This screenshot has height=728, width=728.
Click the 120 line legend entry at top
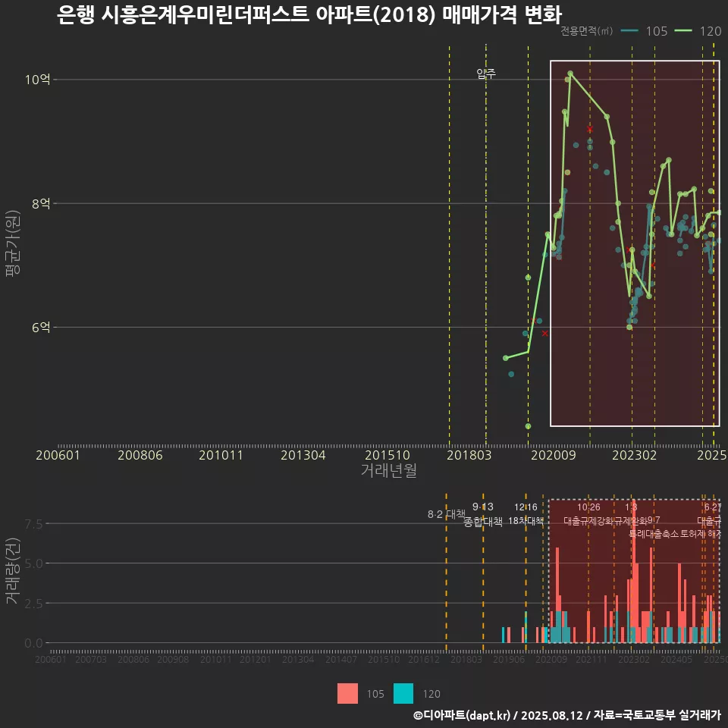click(x=698, y=31)
